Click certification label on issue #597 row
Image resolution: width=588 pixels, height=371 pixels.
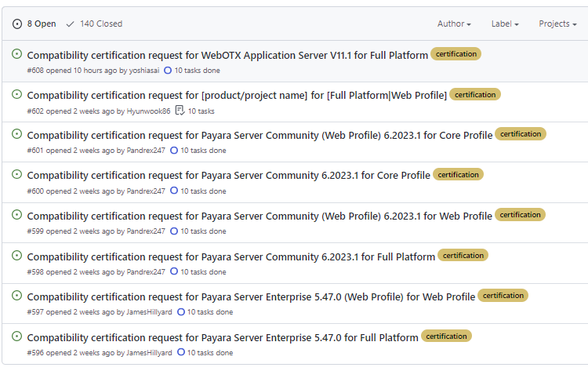[503, 296]
